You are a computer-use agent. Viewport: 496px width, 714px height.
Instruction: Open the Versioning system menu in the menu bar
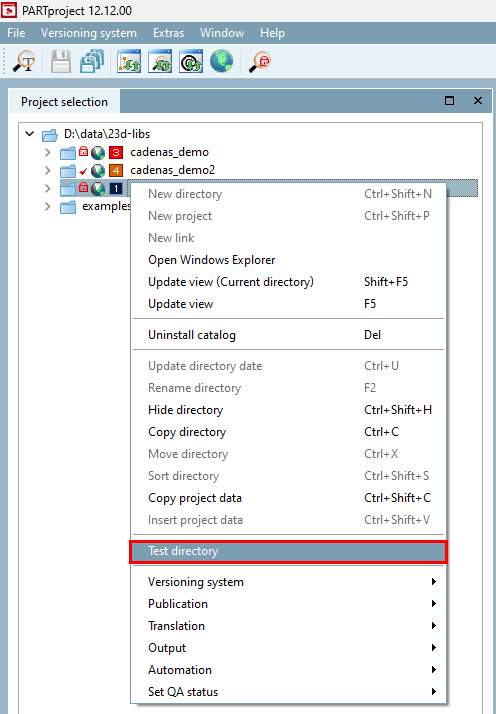(89, 33)
